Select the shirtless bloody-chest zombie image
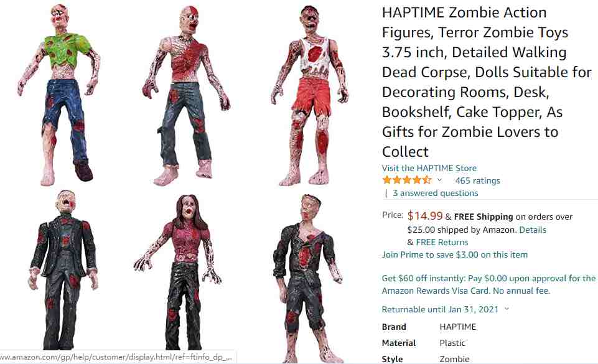598x364 pixels. click(186, 96)
